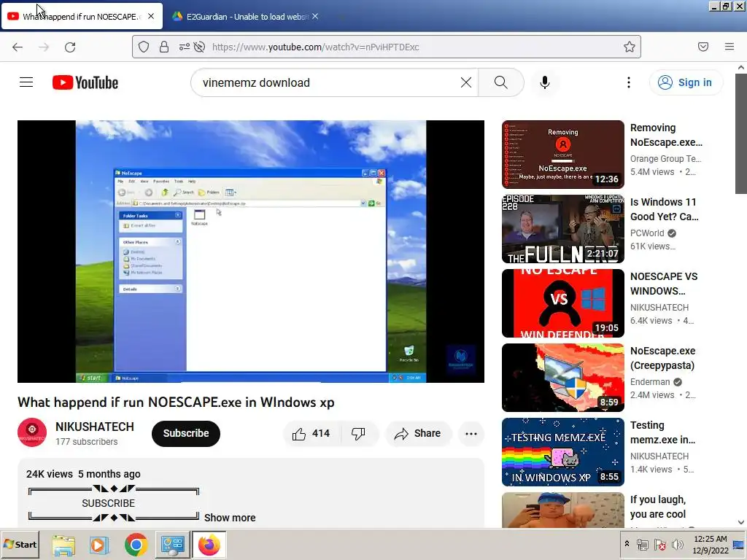Open the Enderman channel name
This screenshot has width=747, height=560.
pos(650,382)
